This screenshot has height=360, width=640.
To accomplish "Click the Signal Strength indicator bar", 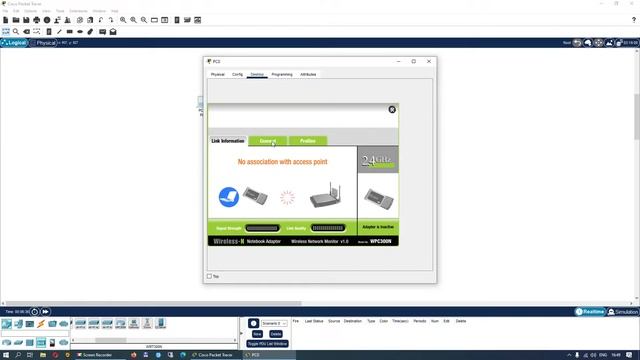I will click(262, 228).
